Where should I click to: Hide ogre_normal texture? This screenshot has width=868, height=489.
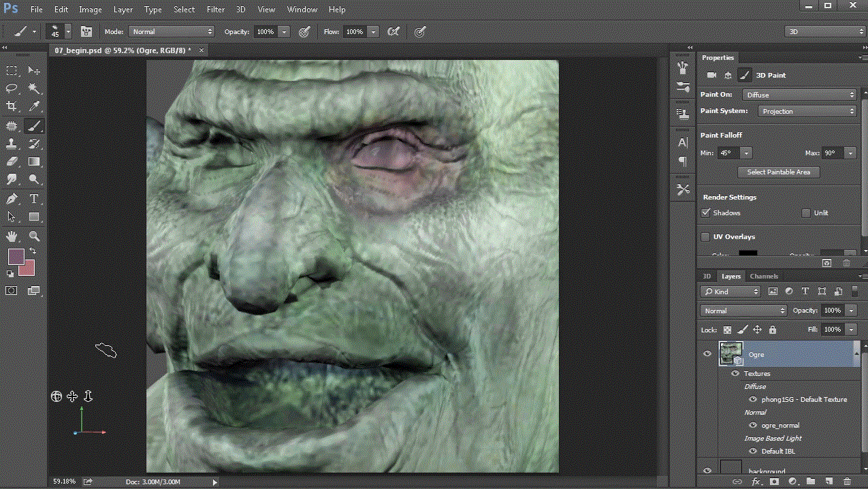pos(753,425)
